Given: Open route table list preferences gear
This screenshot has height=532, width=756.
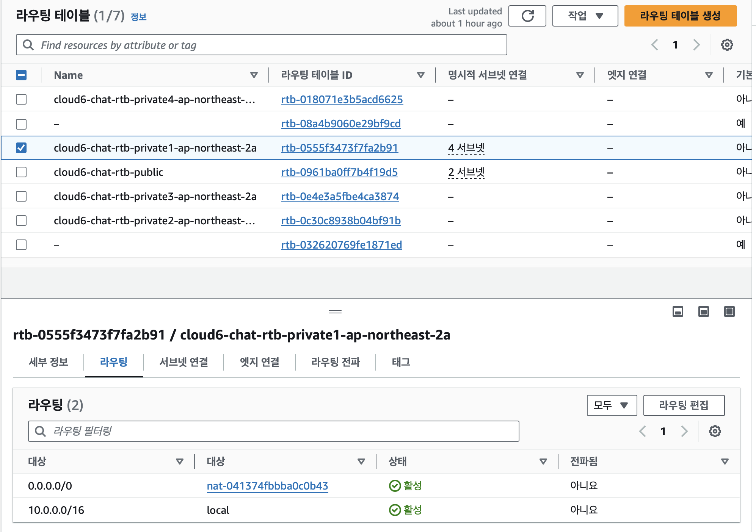Looking at the screenshot, I should pos(726,45).
